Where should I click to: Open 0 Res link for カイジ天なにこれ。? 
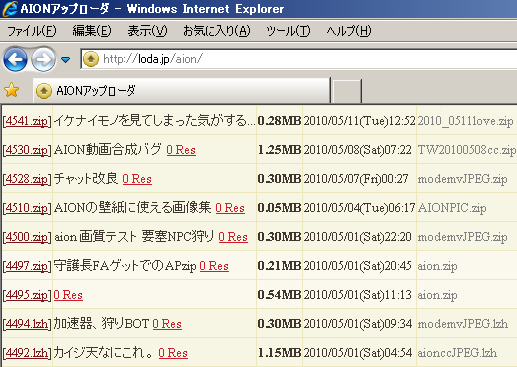(x=173, y=353)
